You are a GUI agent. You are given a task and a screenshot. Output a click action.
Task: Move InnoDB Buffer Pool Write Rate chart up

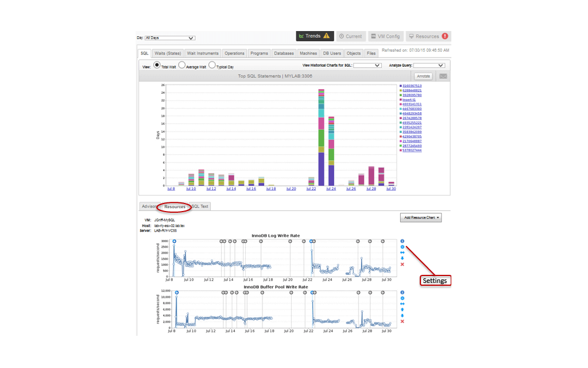click(x=402, y=310)
